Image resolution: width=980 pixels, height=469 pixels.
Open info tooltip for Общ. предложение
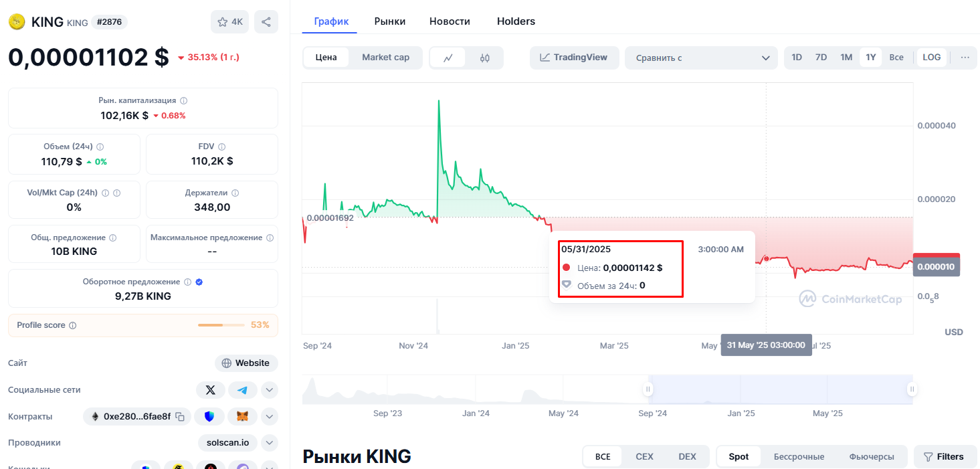(x=112, y=238)
